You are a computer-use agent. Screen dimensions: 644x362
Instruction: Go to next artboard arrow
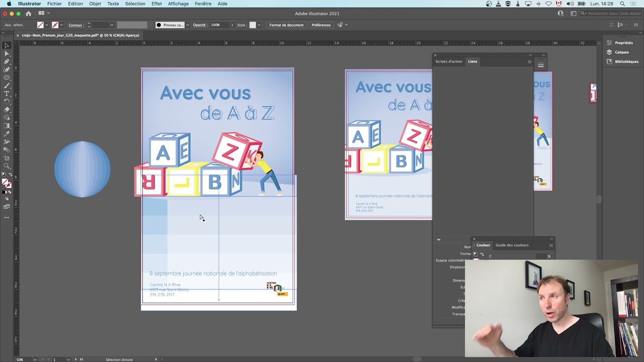76,359
